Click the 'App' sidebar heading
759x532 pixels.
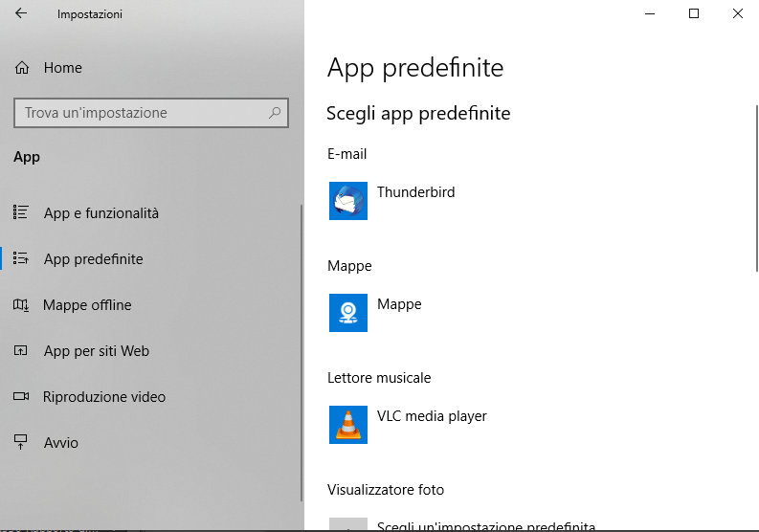[27, 157]
